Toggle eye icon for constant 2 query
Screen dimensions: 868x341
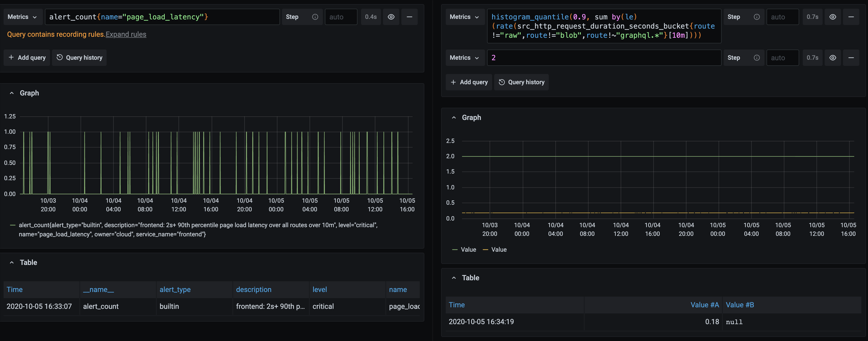[x=833, y=58]
